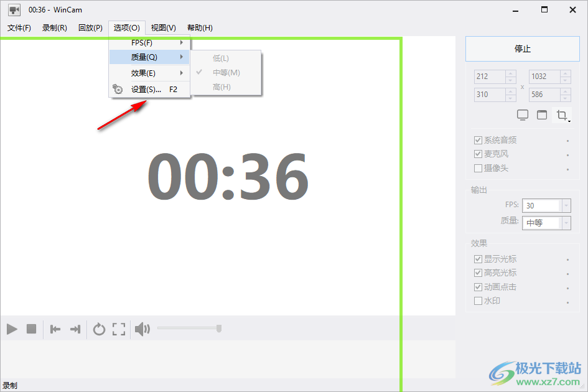Click the 212 position field

point(490,77)
